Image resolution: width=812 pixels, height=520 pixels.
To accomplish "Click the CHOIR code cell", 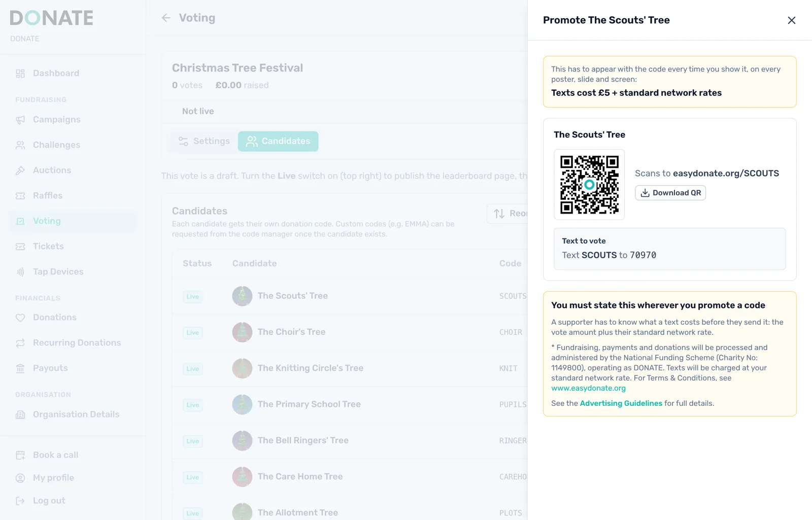I will click(511, 332).
